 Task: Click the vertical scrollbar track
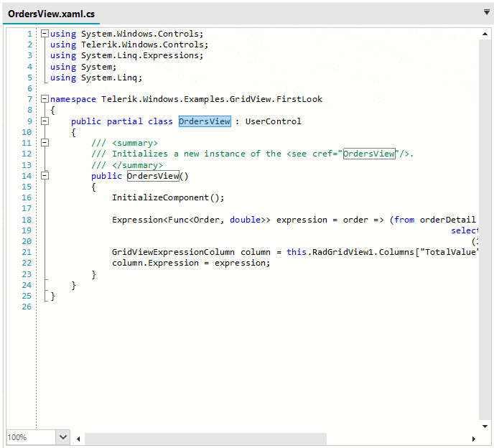tap(485, 230)
